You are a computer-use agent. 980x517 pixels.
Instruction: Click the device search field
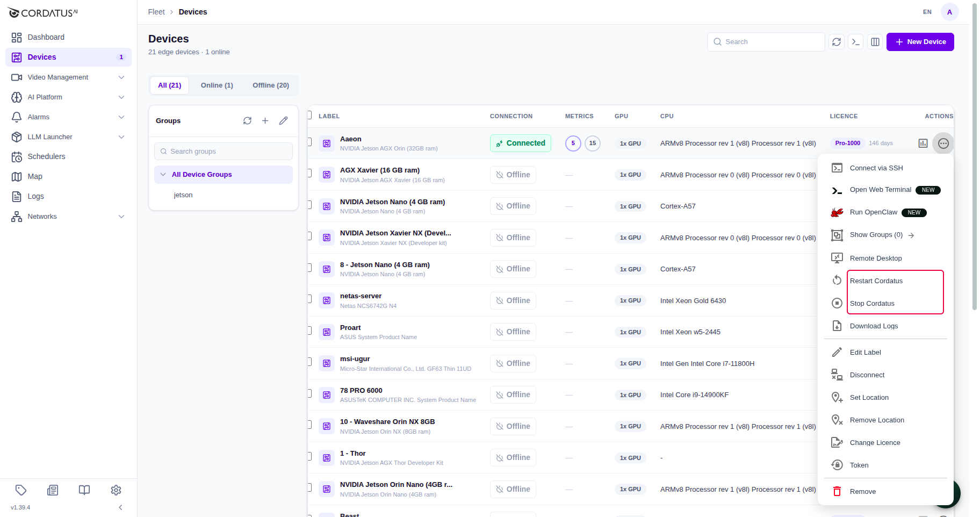[x=766, y=42]
